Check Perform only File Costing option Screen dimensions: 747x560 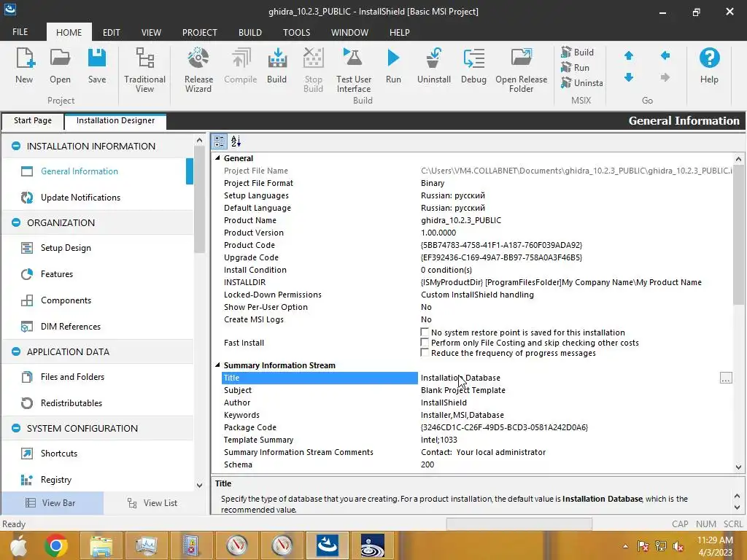(425, 343)
